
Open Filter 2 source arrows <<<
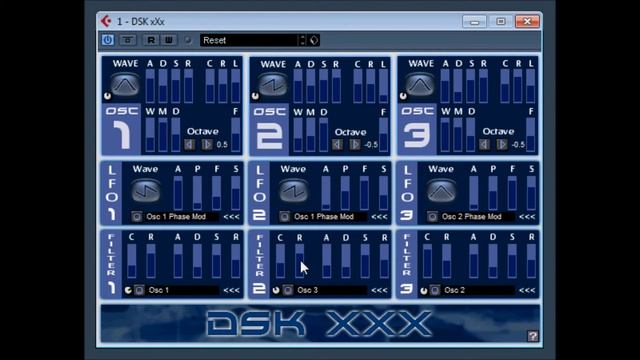pos(379,290)
